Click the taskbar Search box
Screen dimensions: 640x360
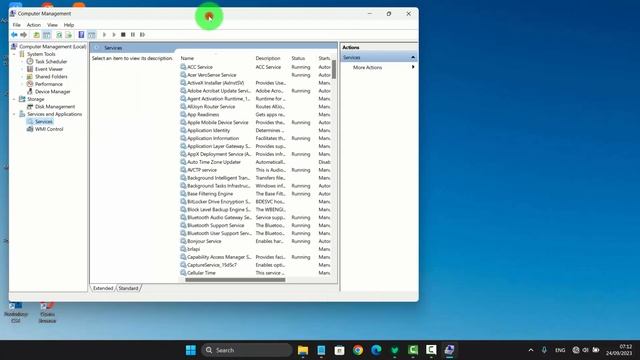point(247,350)
